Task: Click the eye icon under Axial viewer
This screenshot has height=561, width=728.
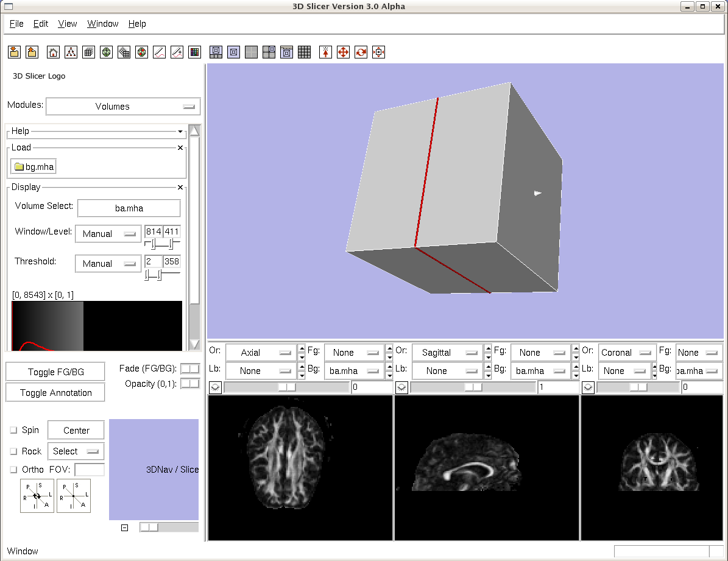Action: point(214,387)
